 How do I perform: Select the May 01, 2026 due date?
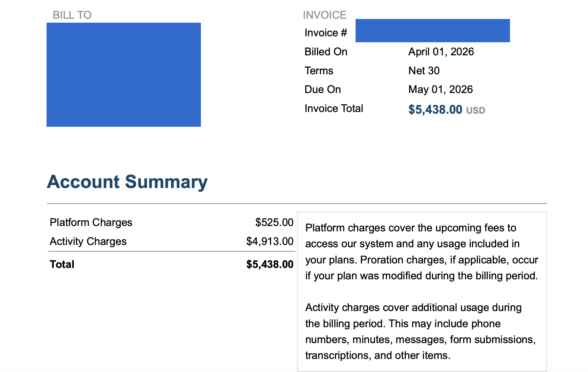440,90
